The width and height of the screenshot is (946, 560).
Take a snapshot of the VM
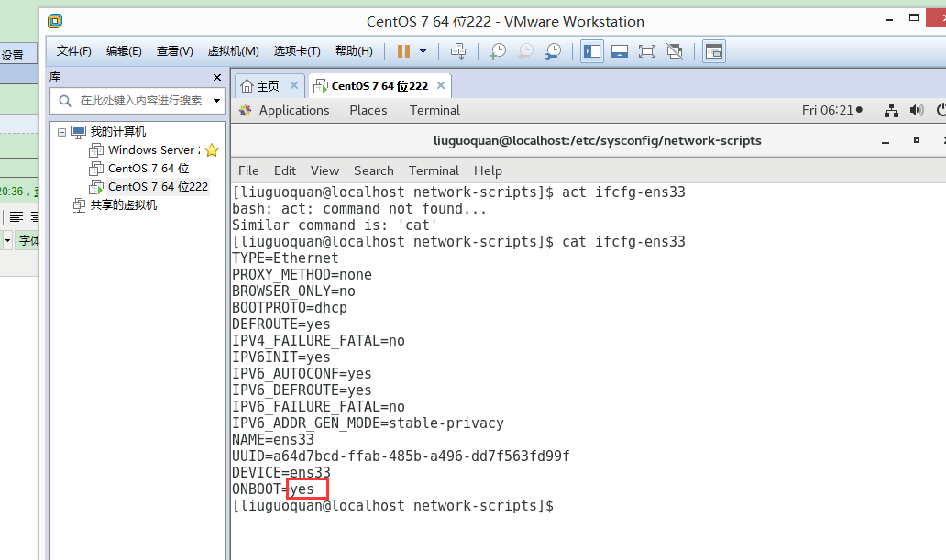(497, 51)
